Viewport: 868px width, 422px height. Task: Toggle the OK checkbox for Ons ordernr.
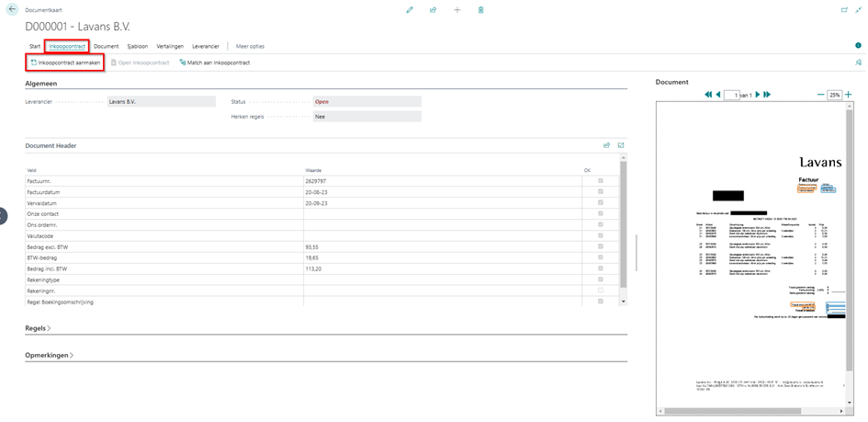pos(601,224)
